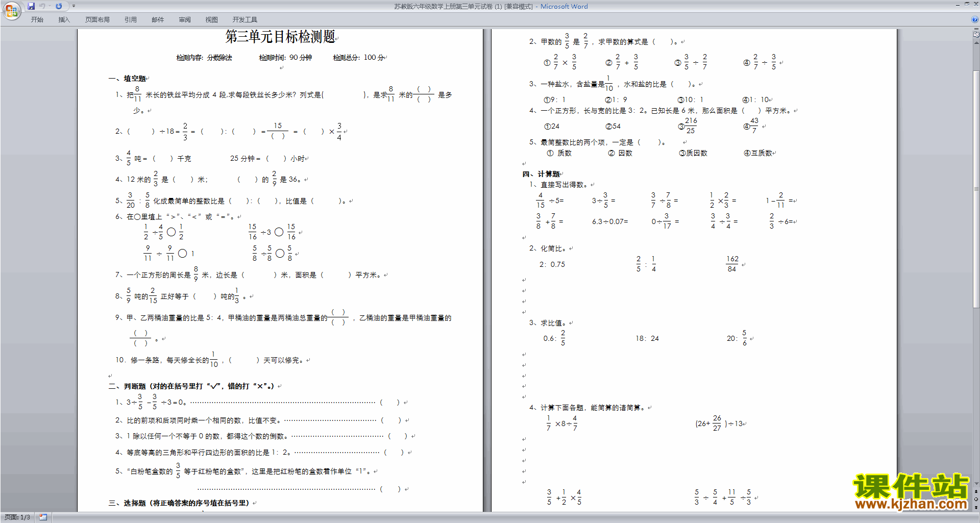
Task: Click text 9、甲、乙两桶油重量的比是 5: 4
Action: point(168,318)
